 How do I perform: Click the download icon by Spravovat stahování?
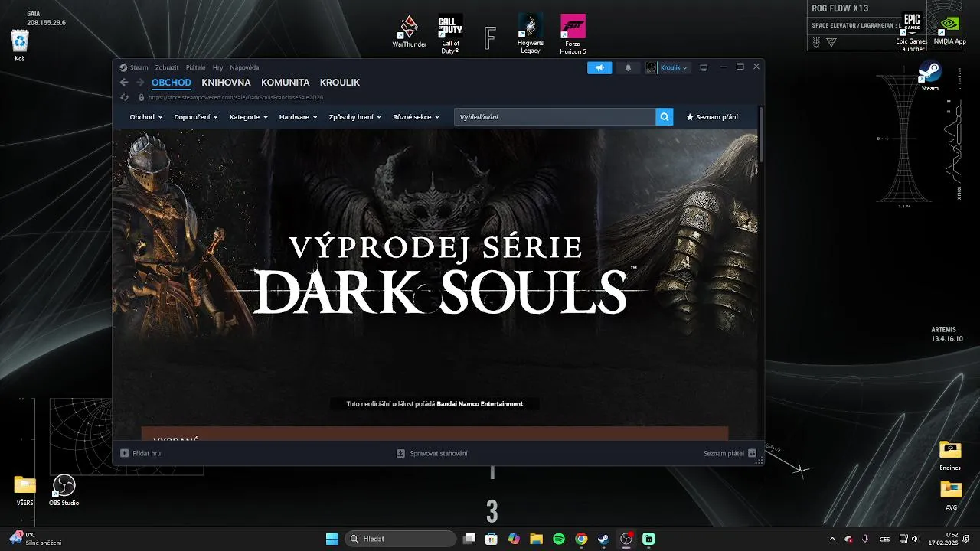coord(400,453)
